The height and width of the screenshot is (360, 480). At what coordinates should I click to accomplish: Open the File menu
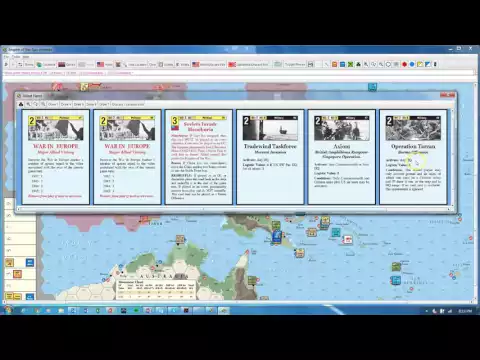pos(6,57)
